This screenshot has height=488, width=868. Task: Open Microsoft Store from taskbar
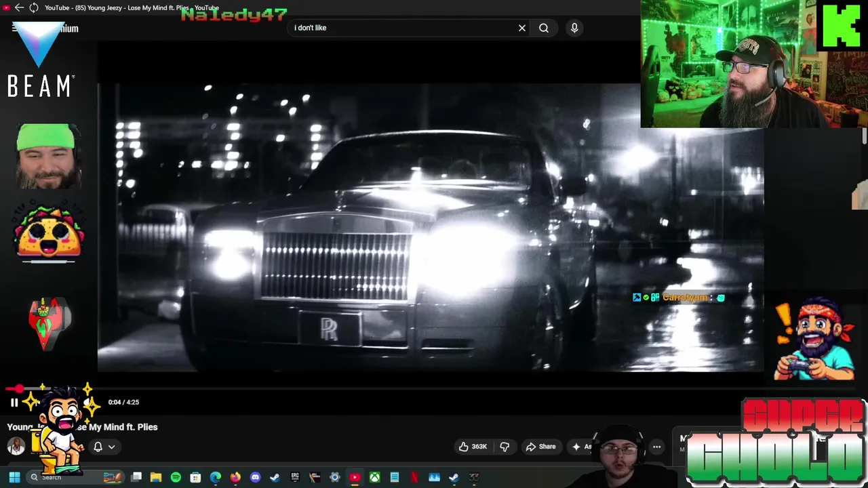coord(195,477)
